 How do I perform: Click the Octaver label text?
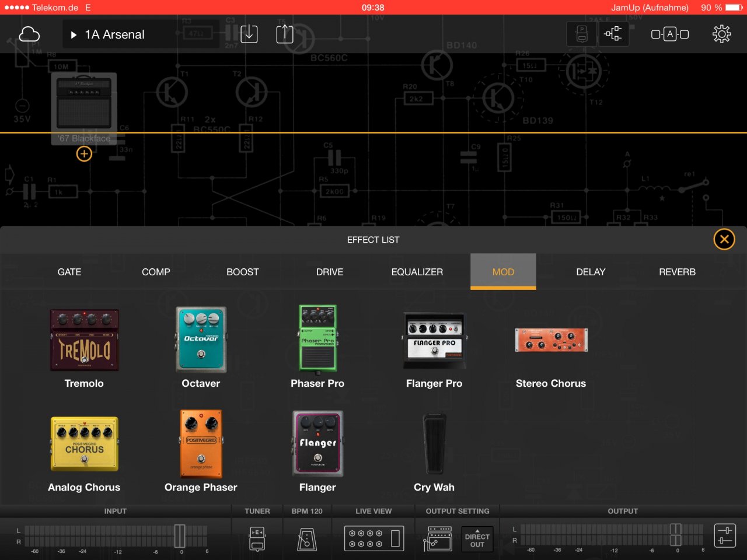(x=201, y=383)
